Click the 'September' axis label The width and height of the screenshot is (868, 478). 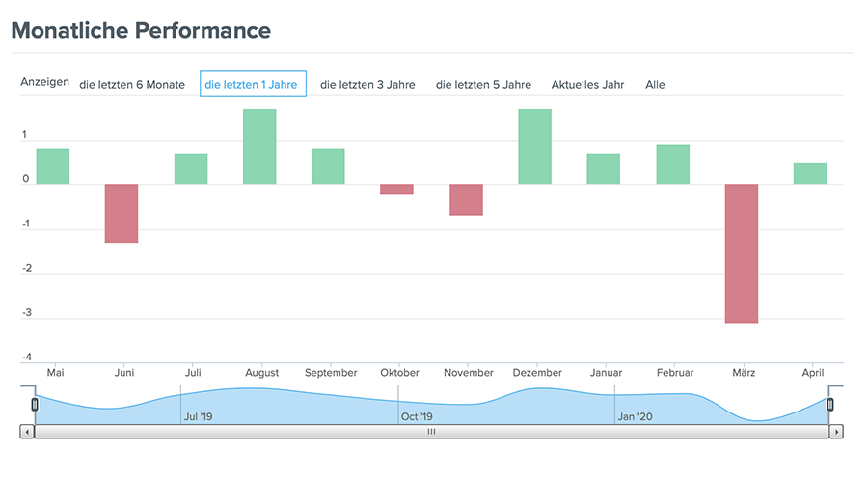pyautogui.click(x=331, y=373)
